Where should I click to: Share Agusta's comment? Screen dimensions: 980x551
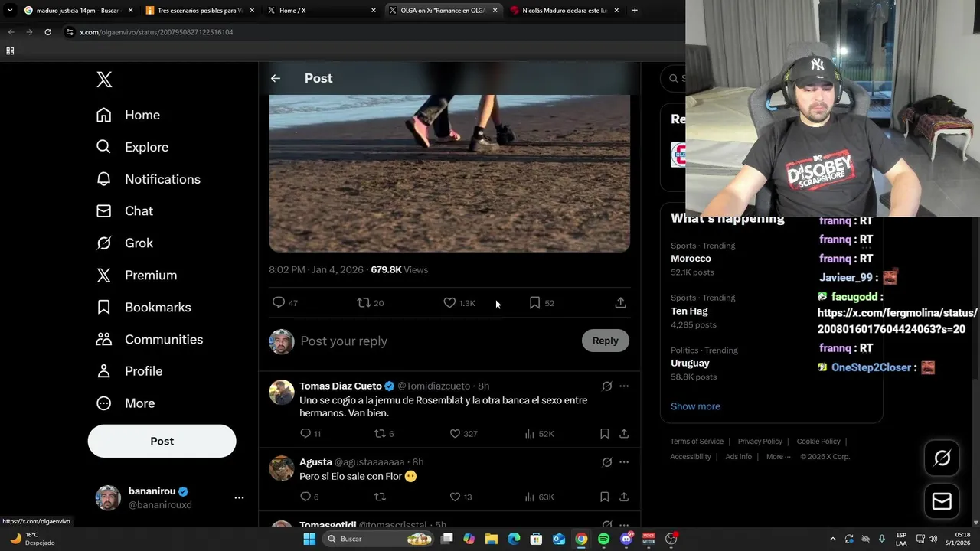tap(624, 497)
